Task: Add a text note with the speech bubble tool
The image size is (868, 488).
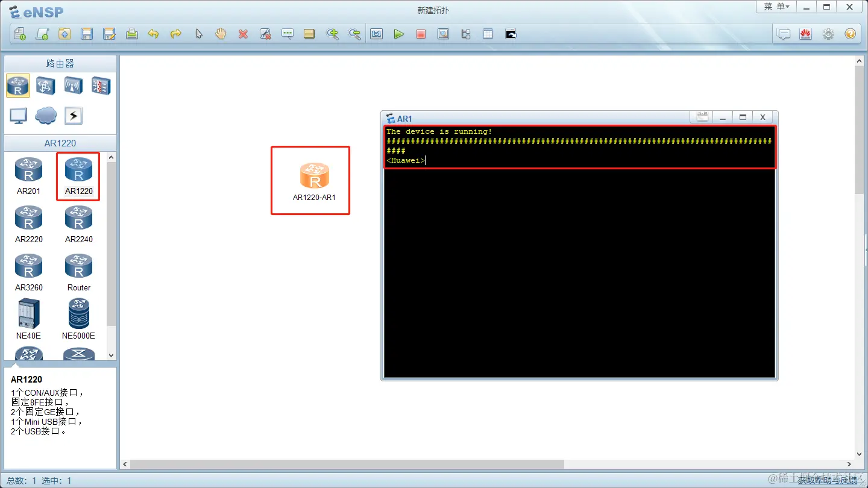Action: [288, 34]
